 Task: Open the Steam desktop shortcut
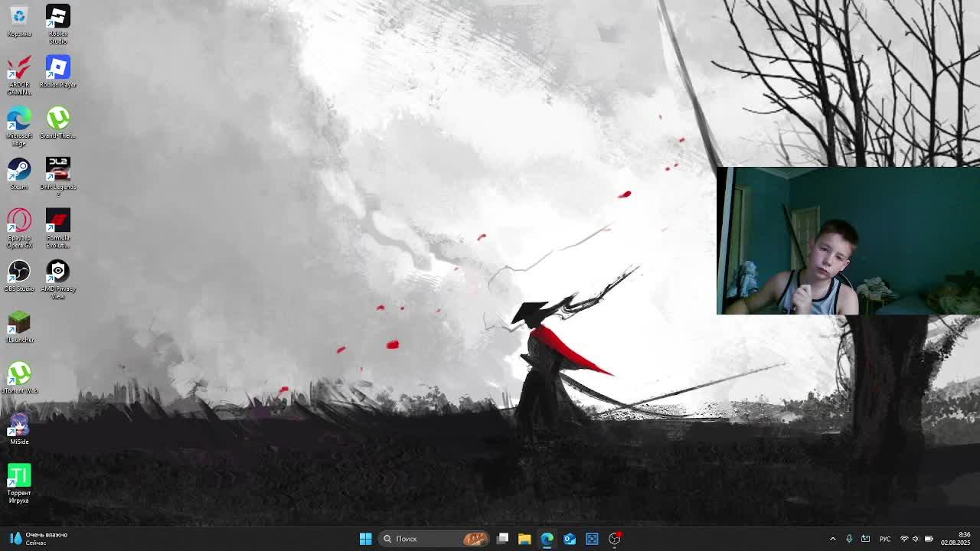(x=19, y=174)
